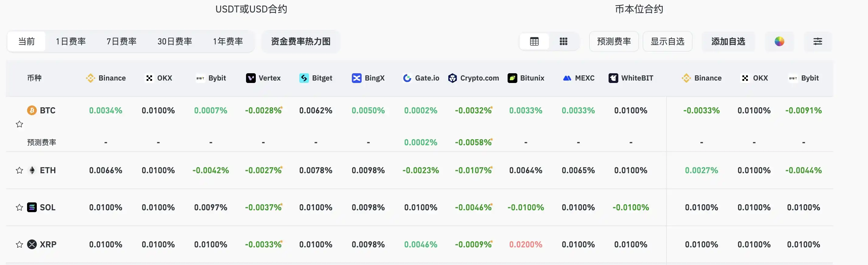
Task: Switch to table view layout icon
Action: pyautogui.click(x=534, y=41)
